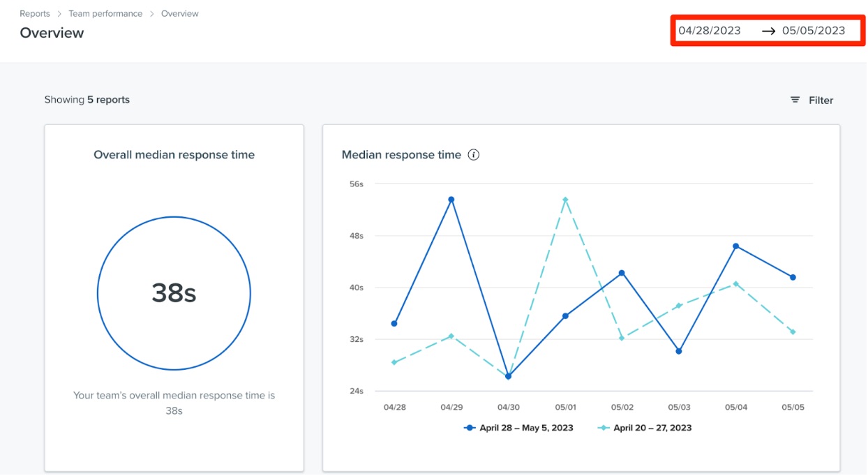Screen dimensions: 868x476
Task: Click the dashed-line data point at 05/05
Action: tap(793, 332)
